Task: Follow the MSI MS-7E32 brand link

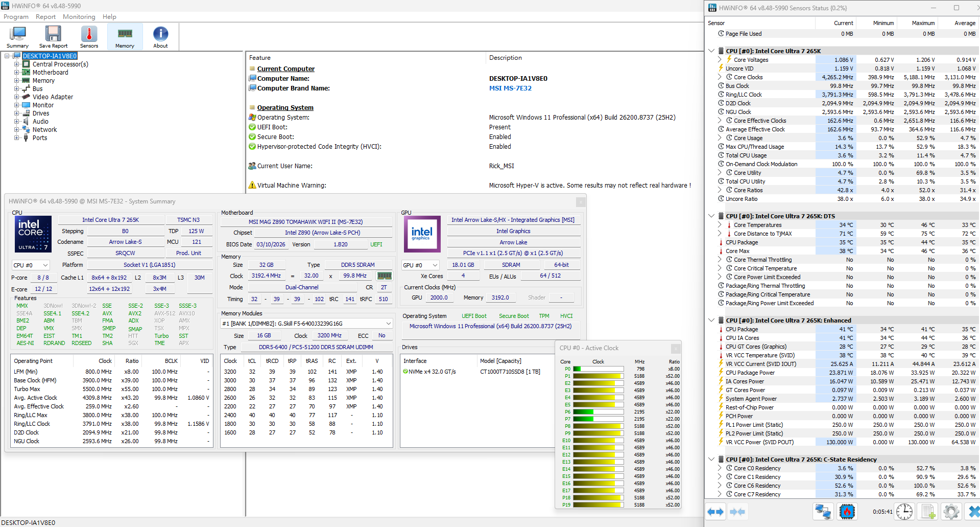Action: [510, 88]
